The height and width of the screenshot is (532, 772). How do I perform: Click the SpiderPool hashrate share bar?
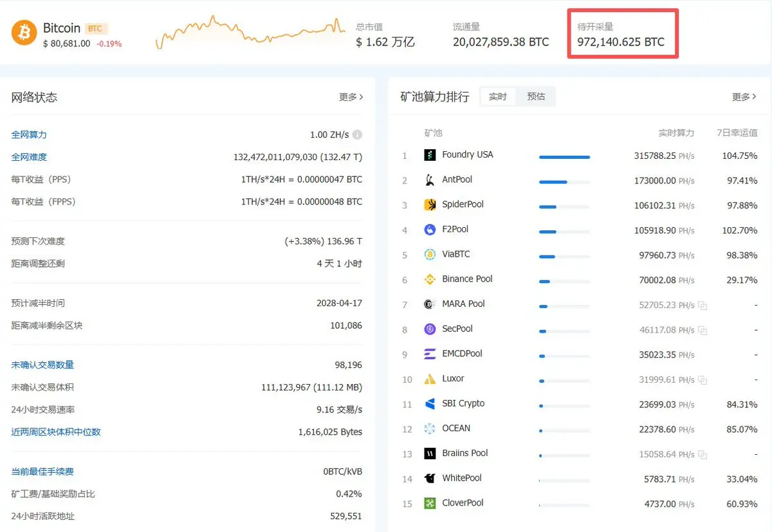click(x=564, y=207)
